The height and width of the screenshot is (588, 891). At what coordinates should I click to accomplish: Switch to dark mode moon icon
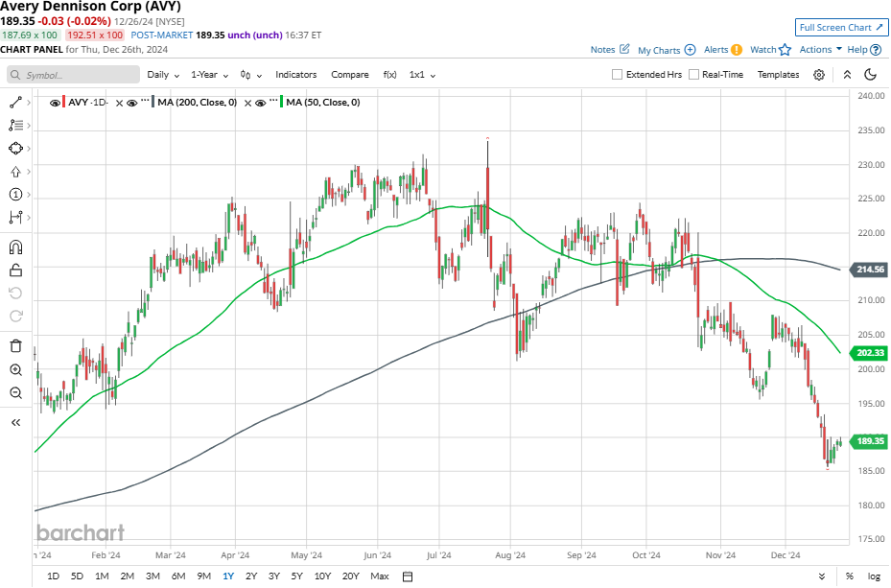(x=870, y=75)
